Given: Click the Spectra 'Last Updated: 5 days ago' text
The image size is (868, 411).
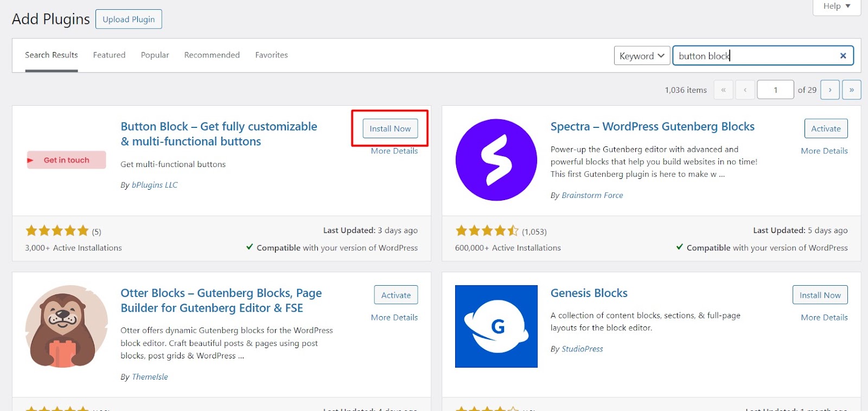Looking at the screenshot, I should tap(800, 230).
